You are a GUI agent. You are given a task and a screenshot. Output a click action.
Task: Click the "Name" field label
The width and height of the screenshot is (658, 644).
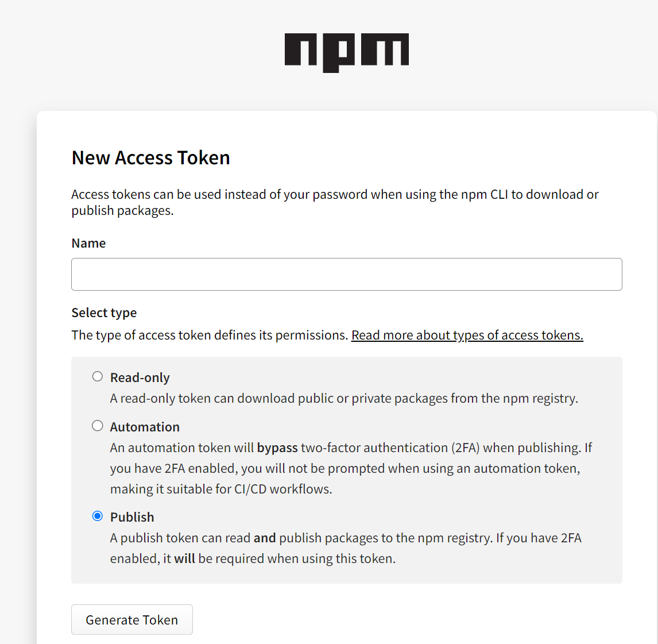(x=88, y=243)
